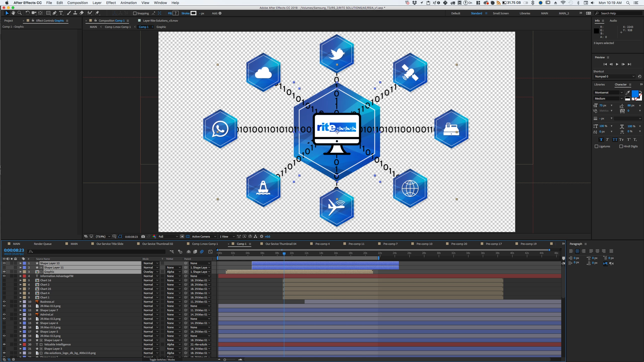The height and width of the screenshot is (362, 644).
Task: Check the Ligatures option
Action: [x=596, y=146]
